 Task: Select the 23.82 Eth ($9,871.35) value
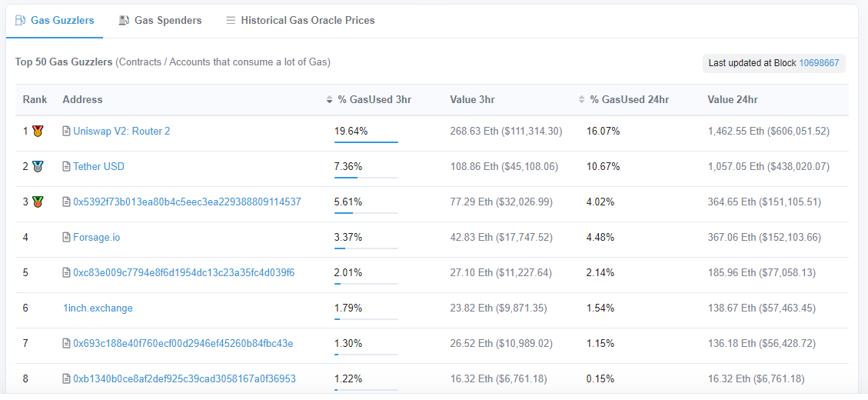pyautogui.click(x=499, y=308)
